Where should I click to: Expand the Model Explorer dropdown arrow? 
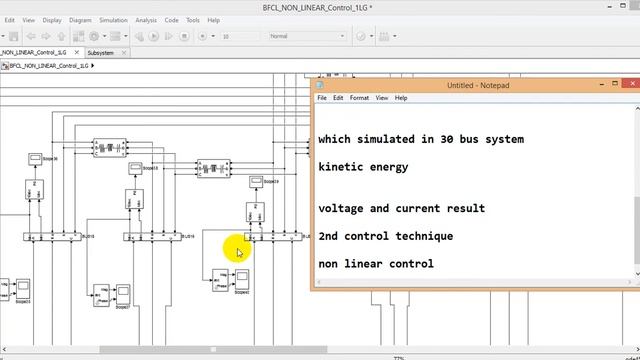(x=126, y=36)
